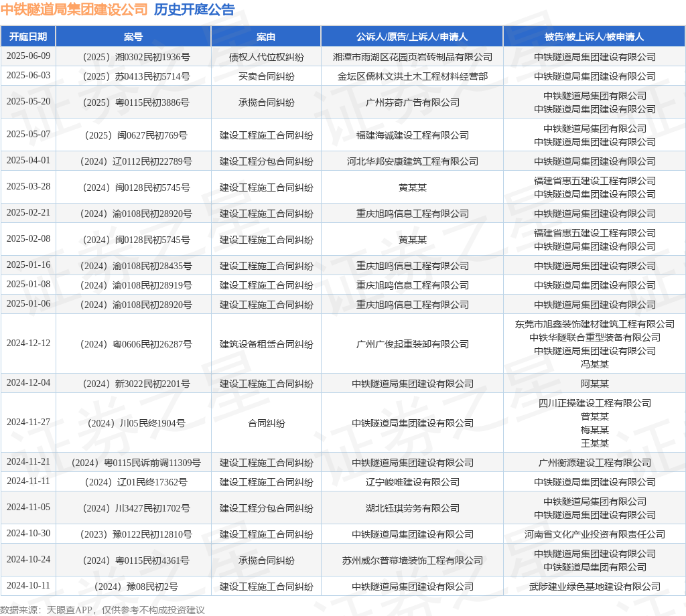Click the 案号 column header
The image size is (686, 616).
(x=133, y=37)
